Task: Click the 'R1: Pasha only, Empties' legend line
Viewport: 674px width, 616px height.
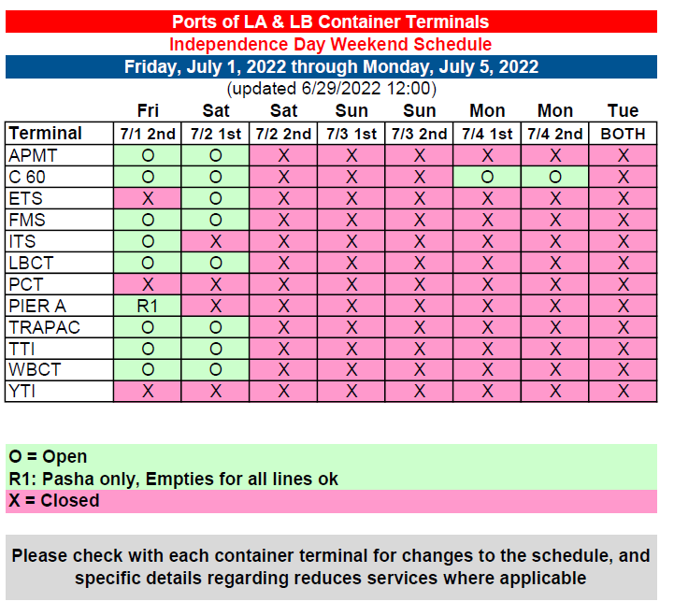Action: click(173, 479)
